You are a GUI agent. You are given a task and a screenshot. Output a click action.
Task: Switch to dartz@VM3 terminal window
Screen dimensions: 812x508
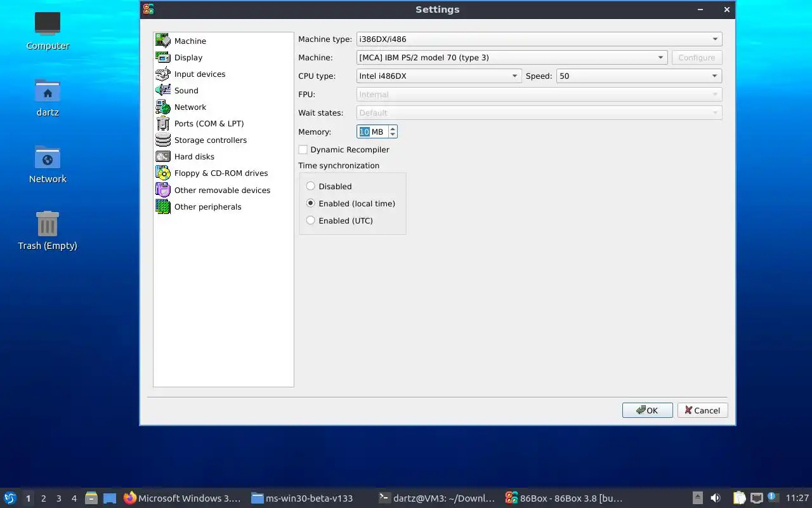pyautogui.click(x=436, y=498)
